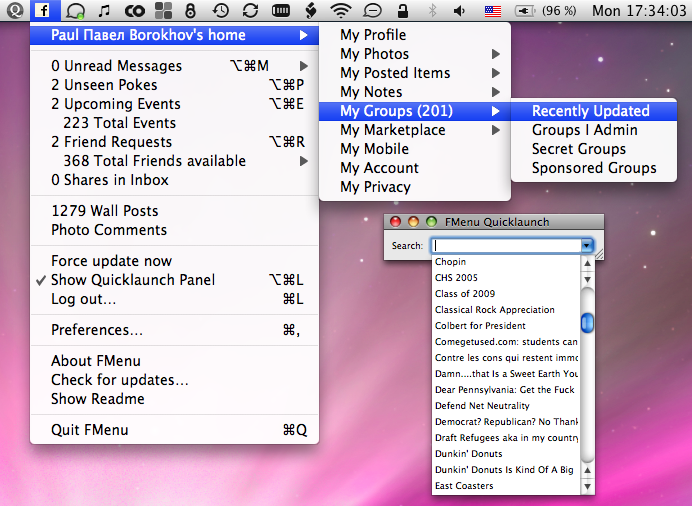Image resolution: width=692 pixels, height=506 pixels.
Task: Open the Wi-Fi status menu
Action: (x=341, y=10)
